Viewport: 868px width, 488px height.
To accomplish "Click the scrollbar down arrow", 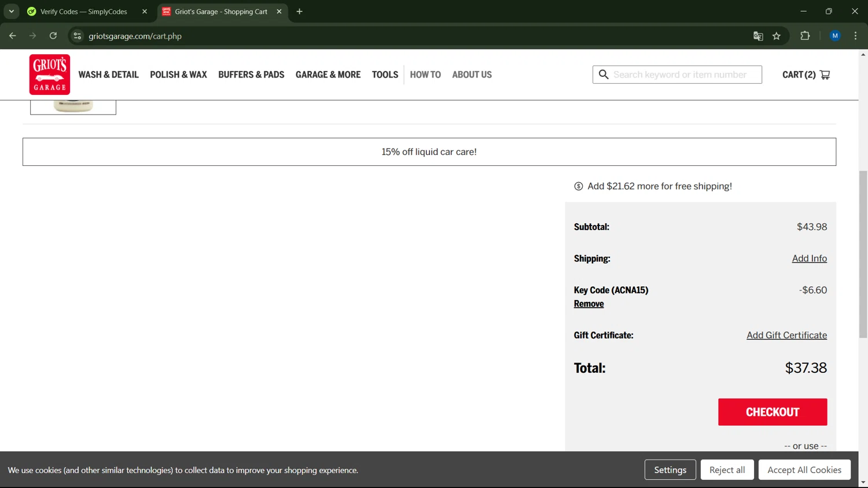I will click(863, 482).
